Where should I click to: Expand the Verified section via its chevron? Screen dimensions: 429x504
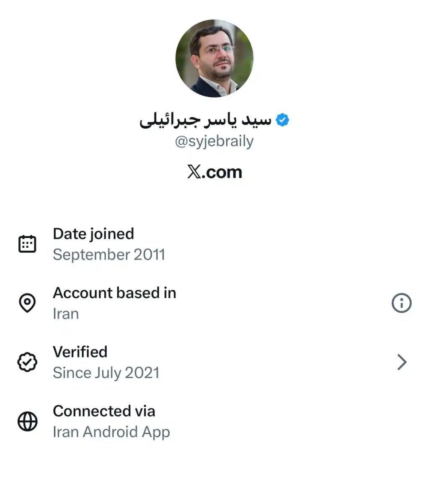point(401,362)
